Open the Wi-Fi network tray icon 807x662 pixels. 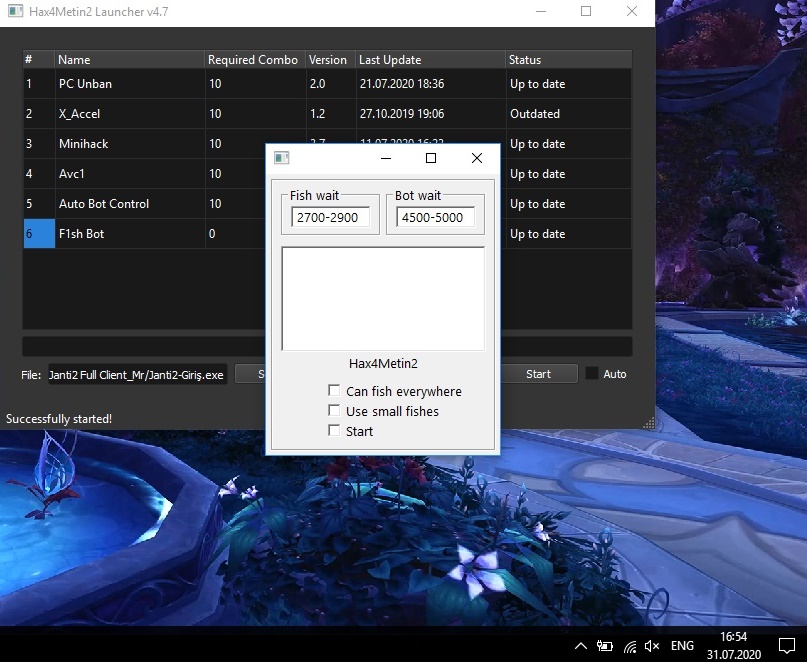(629, 646)
